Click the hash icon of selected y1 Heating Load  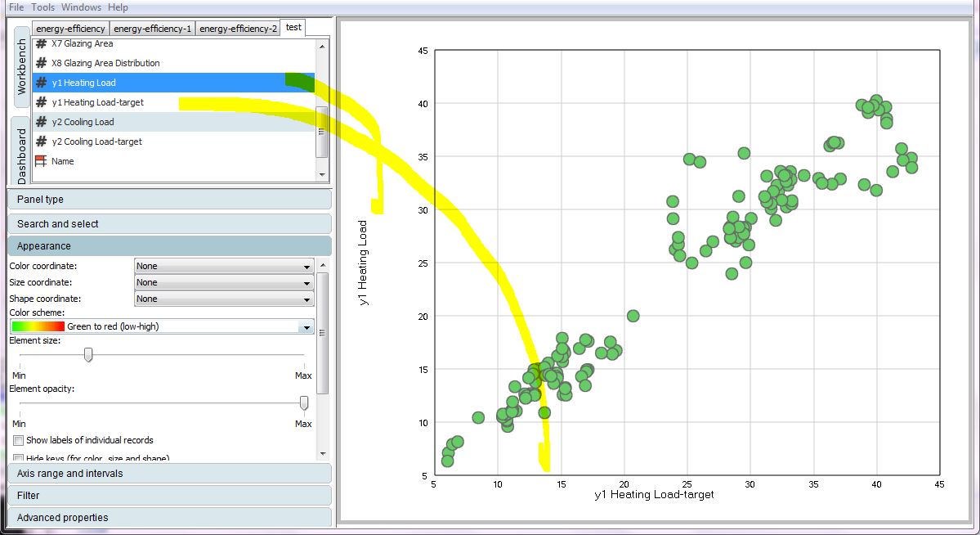pos(41,83)
